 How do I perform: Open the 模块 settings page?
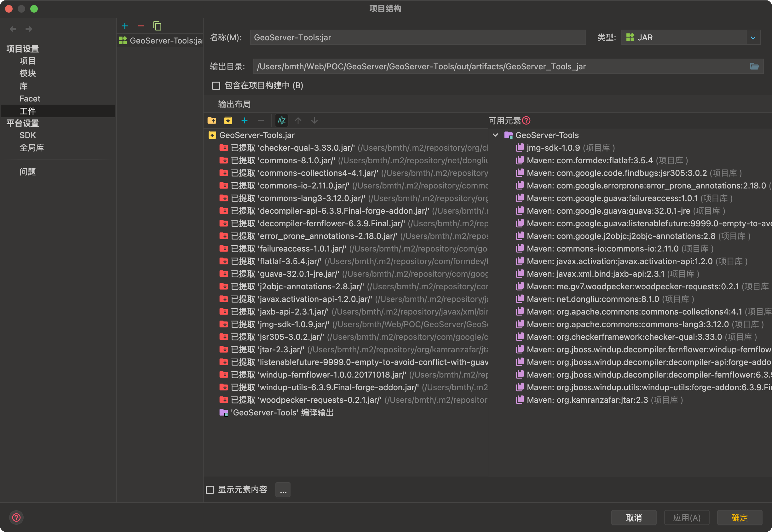point(27,73)
